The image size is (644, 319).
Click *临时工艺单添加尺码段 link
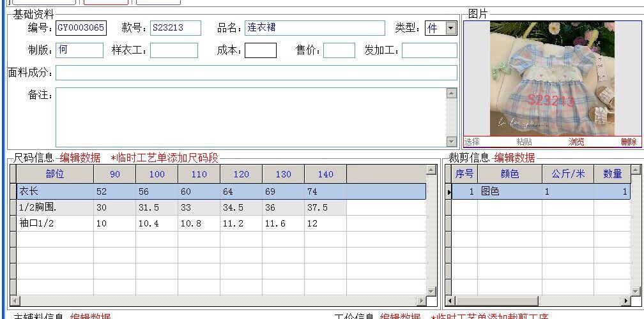165,158
